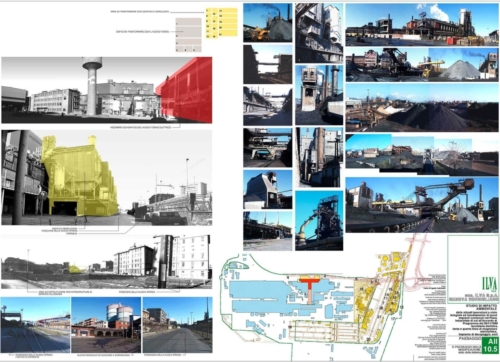Screen dimensions: 500x362
Task: Open the panorama of dark coal piles
Action: coord(422,107)
